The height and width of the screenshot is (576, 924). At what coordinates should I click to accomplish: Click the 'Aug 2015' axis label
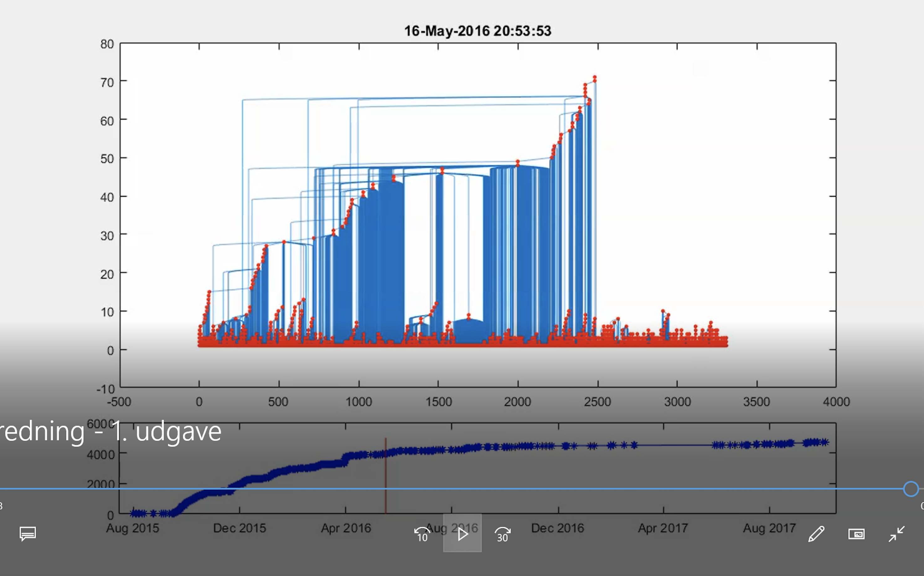[x=132, y=528]
